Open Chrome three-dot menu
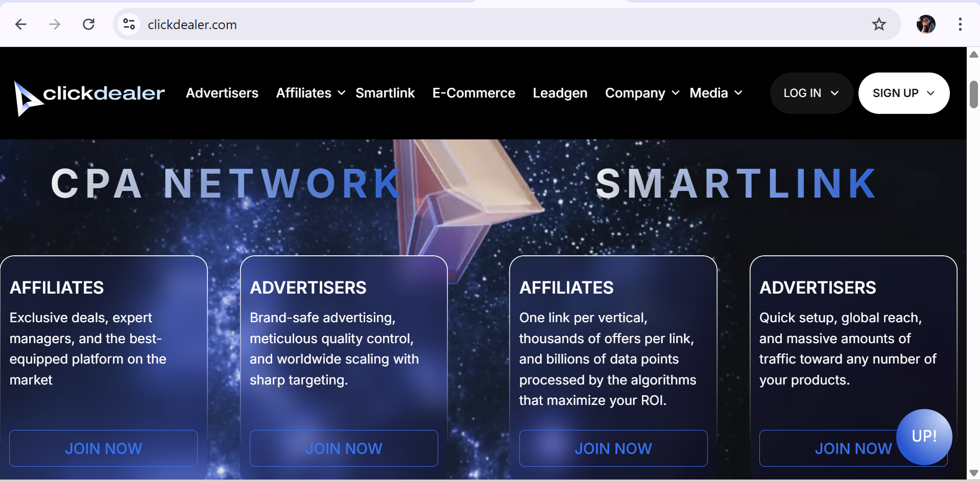This screenshot has width=980, height=481. pyautogui.click(x=960, y=24)
